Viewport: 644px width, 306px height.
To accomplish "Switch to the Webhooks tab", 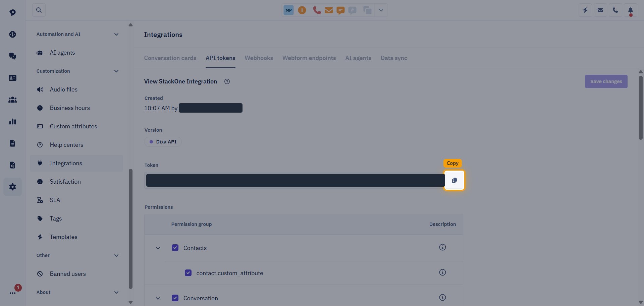I will click(x=259, y=58).
